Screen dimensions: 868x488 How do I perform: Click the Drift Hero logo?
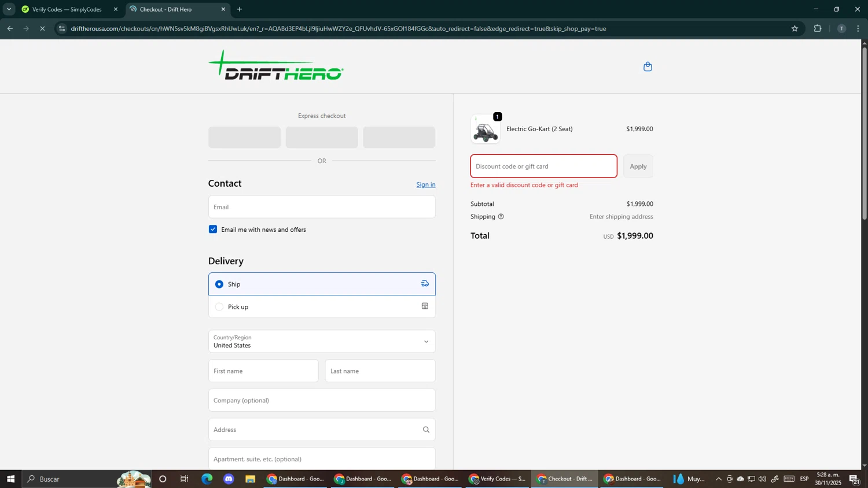coord(276,65)
